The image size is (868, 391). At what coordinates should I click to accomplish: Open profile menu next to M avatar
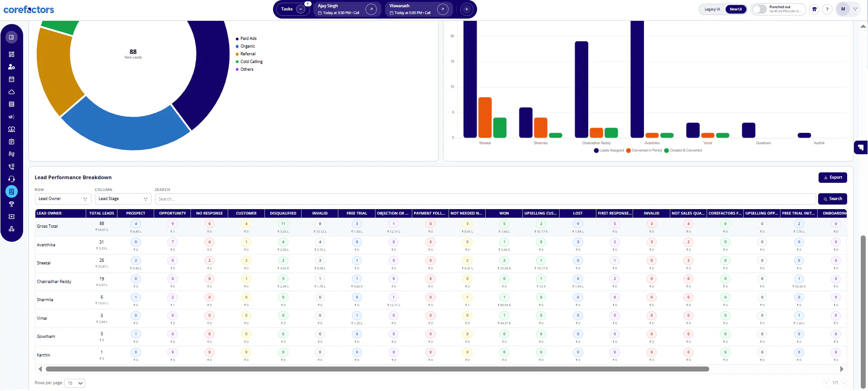pyautogui.click(x=855, y=9)
